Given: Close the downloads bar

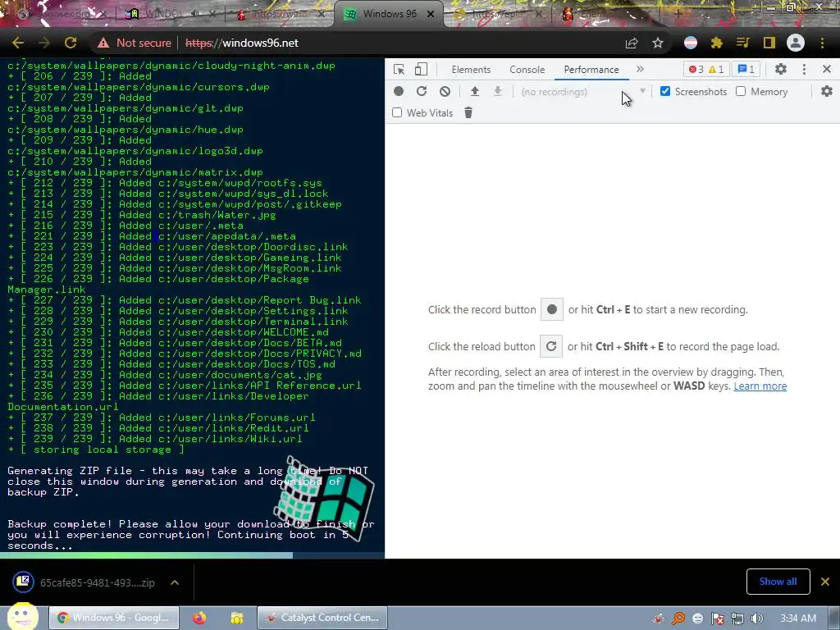Looking at the screenshot, I should point(825,582).
